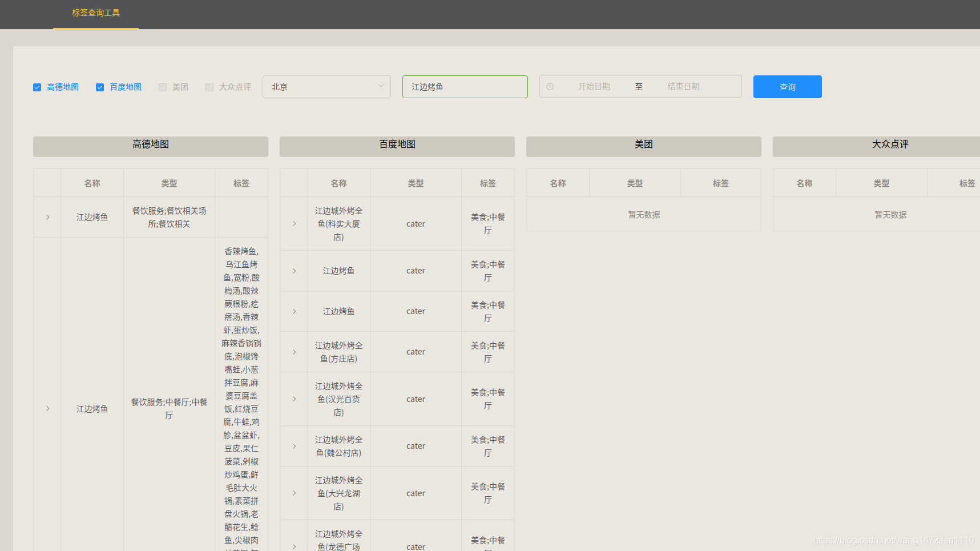980x551 pixels.
Task: Click 美食;中餐厅 tag in 魏公村店 row
Action: [488, 447]
